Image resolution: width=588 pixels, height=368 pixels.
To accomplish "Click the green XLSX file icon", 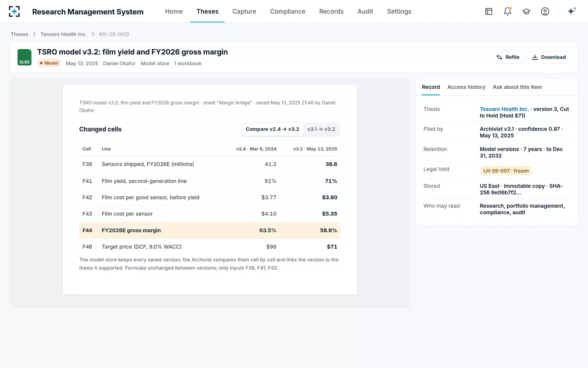I will [x=24, y=57].
